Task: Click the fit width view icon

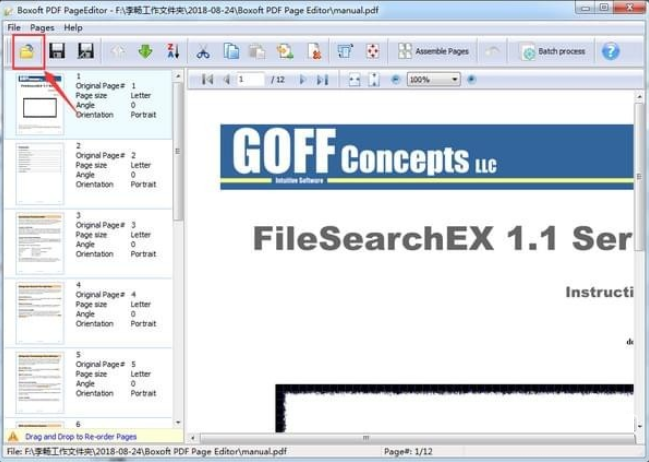Action: click(x=354, y=79)
